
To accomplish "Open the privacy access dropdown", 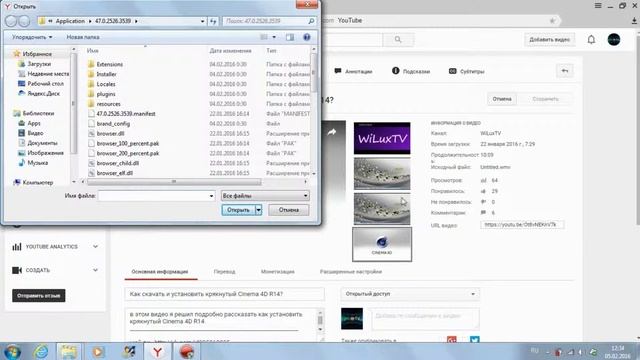I will point(410,294).
